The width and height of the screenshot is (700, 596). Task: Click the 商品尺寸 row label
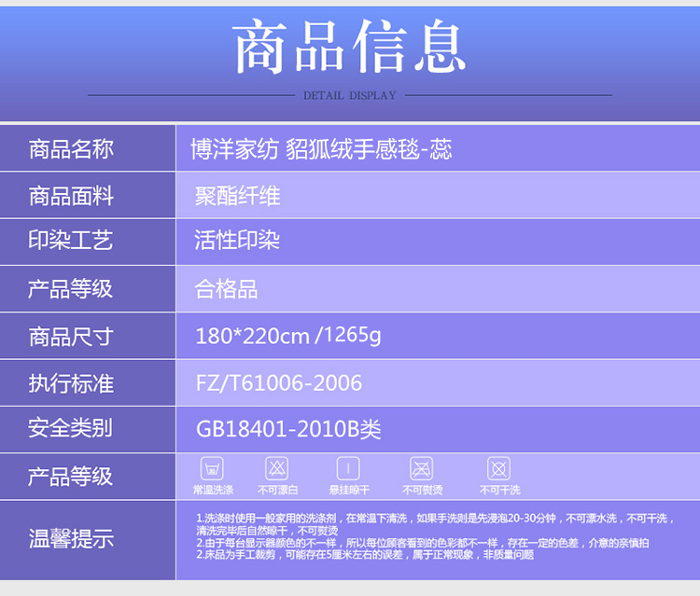(x=72, y=337)
